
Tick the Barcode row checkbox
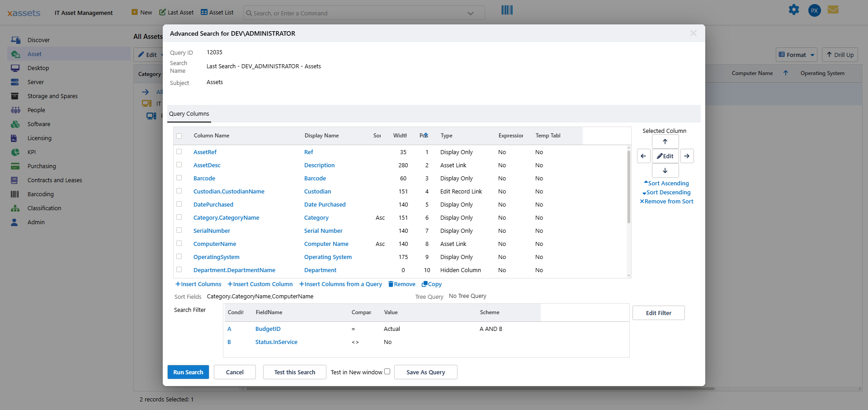179,178
